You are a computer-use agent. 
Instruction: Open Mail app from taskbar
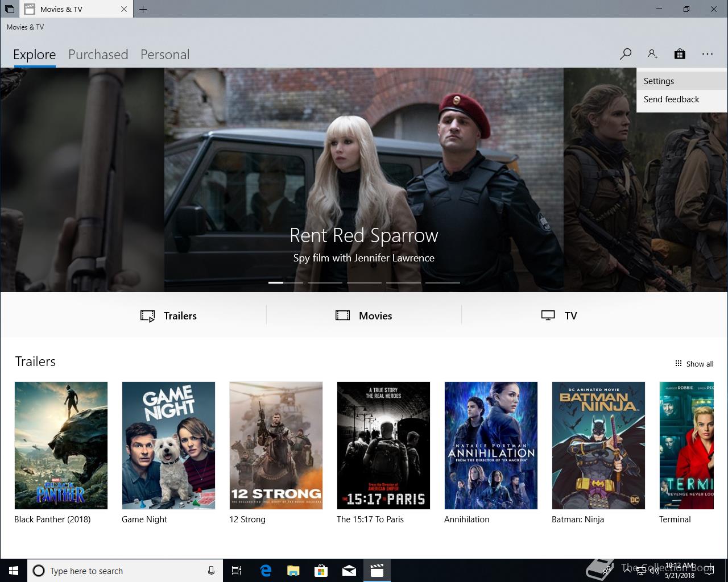coord(349,571)
